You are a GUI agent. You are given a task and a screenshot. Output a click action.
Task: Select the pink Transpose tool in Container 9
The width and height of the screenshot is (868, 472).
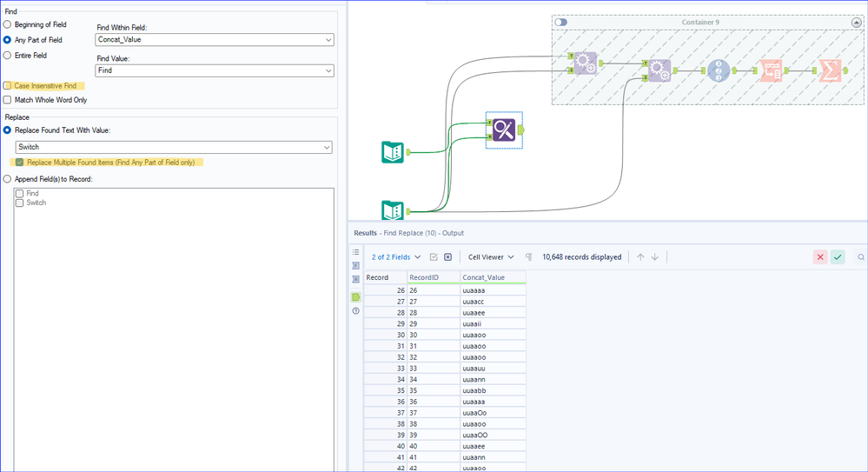pyautogui.click(x=771, y=71)
